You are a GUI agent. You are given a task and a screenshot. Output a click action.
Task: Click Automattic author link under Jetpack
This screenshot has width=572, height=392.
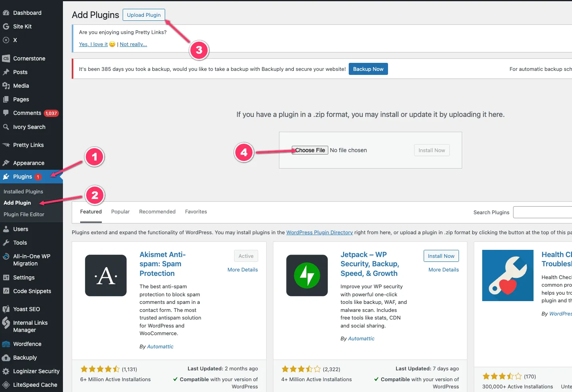tap(361, 338)
